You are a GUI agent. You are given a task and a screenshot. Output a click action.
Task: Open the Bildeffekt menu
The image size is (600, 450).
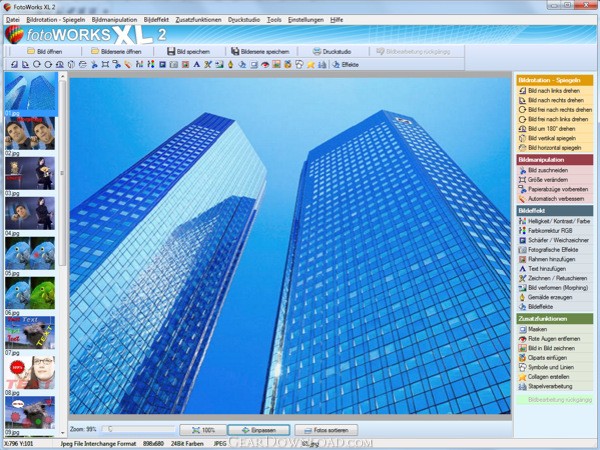156,20
